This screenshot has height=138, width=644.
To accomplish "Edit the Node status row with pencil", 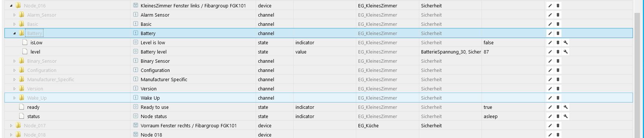I will (550, 116).
